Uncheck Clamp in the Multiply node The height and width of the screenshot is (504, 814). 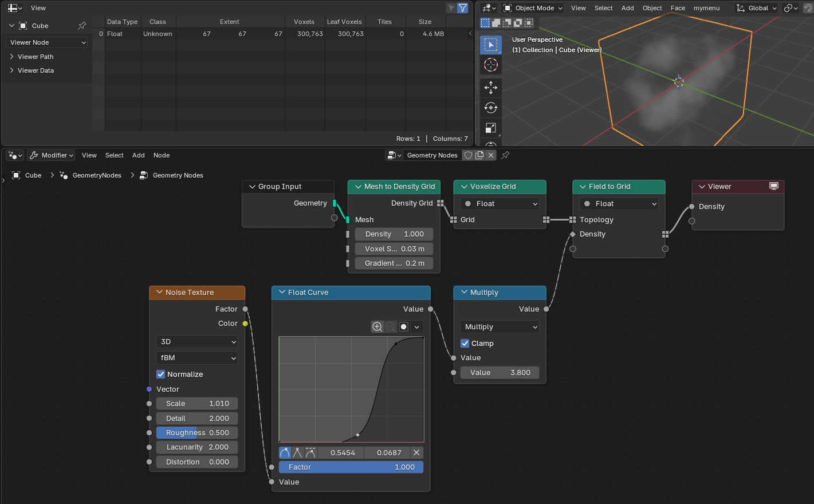click(465, 344)
